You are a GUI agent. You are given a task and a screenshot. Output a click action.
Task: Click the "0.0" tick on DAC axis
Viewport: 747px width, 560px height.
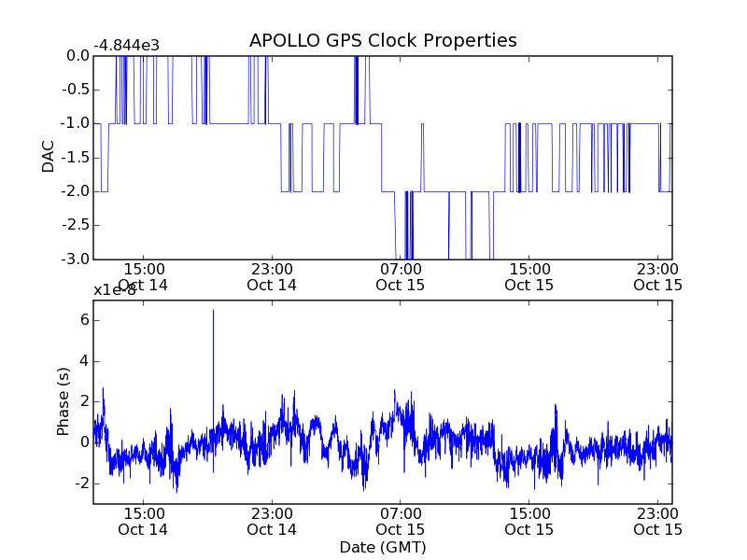point(78,56)
